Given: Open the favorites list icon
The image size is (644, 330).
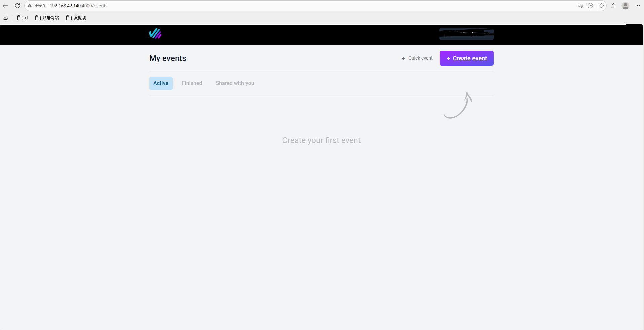Looking at the screenshot, I should point(613,6).
